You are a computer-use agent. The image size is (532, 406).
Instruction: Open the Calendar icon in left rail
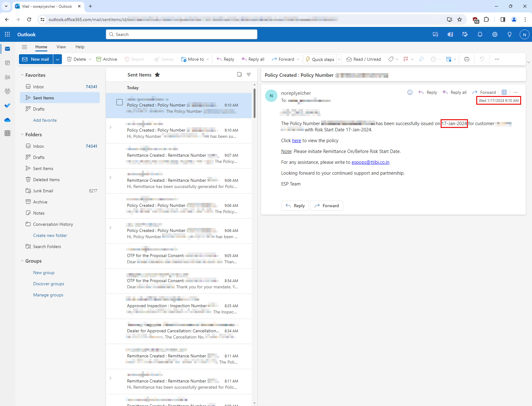click(7, 63)
